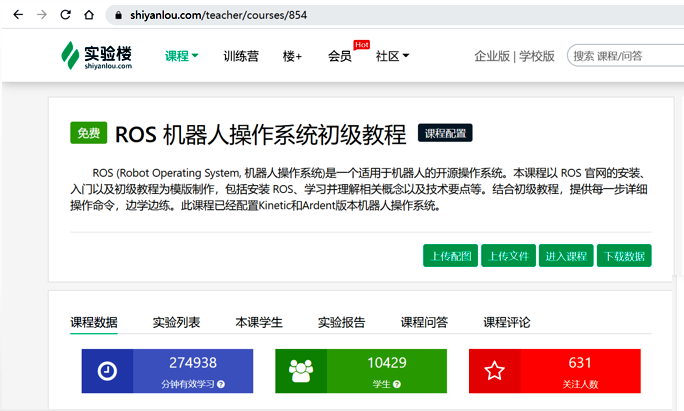Expand the 社区 dropdown menu

pyautogui.click(x=392, y=56)
